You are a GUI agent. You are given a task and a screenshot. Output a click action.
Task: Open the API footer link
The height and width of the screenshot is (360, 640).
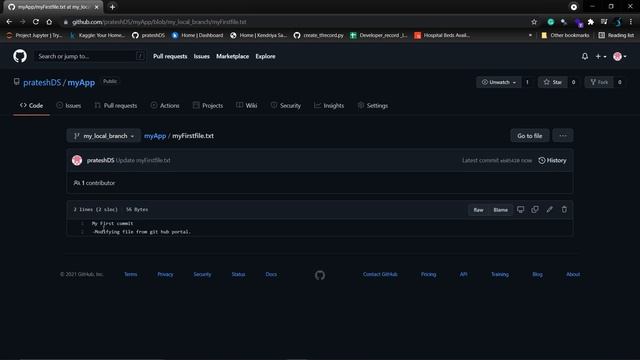[464, 274]
